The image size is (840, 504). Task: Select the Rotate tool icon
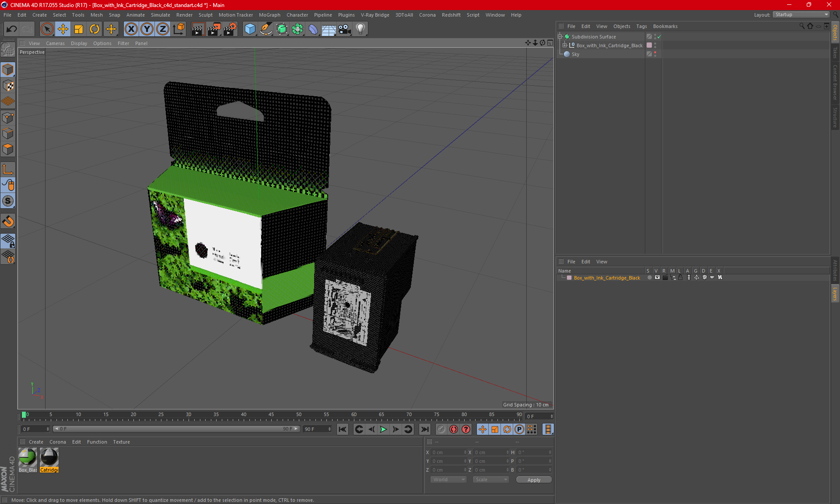(x=94, y=29)
